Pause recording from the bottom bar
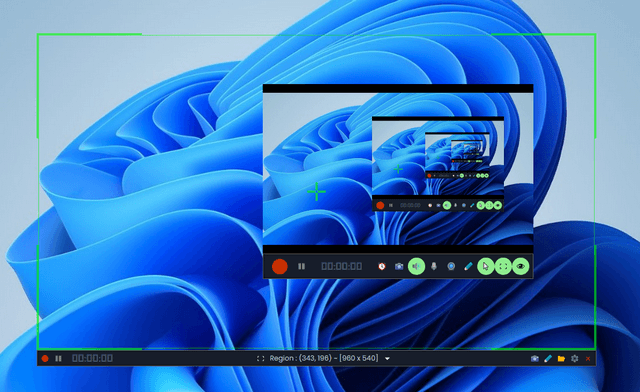 58,359
